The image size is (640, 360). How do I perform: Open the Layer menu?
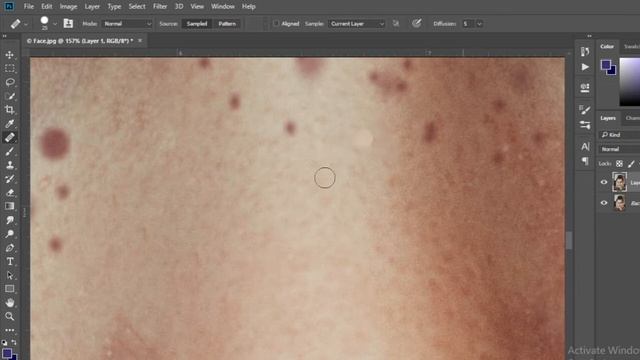tap(92, 7)
